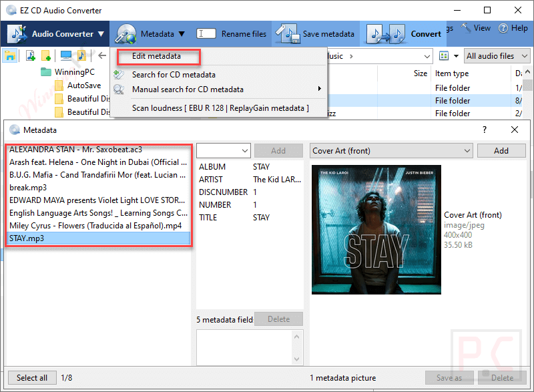
Task: Click the add audio files icon
Action: [31, 55]
